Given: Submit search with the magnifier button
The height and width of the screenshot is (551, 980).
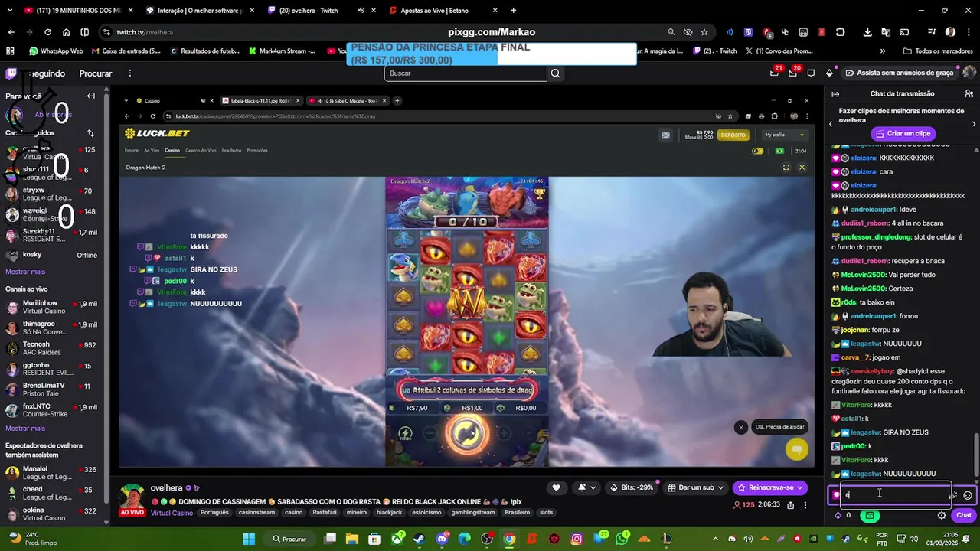Looking at the screenshot, I should (556, 73).
